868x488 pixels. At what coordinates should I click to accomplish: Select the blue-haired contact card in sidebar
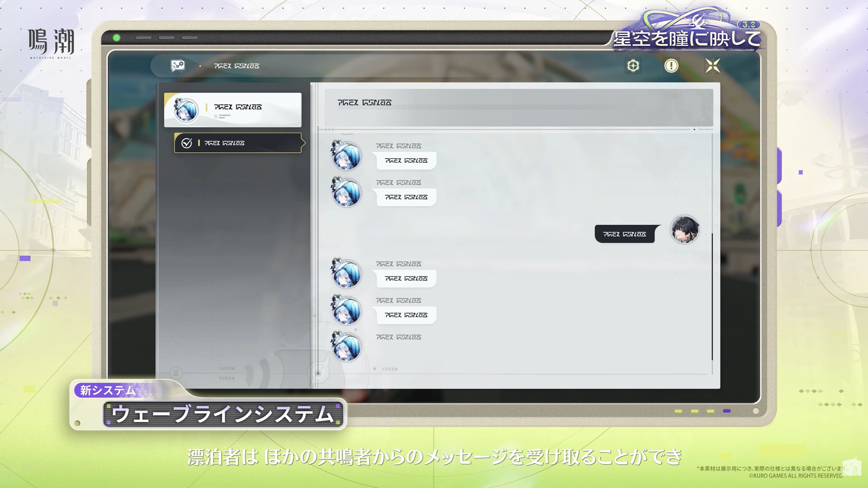tap(233, 109)
